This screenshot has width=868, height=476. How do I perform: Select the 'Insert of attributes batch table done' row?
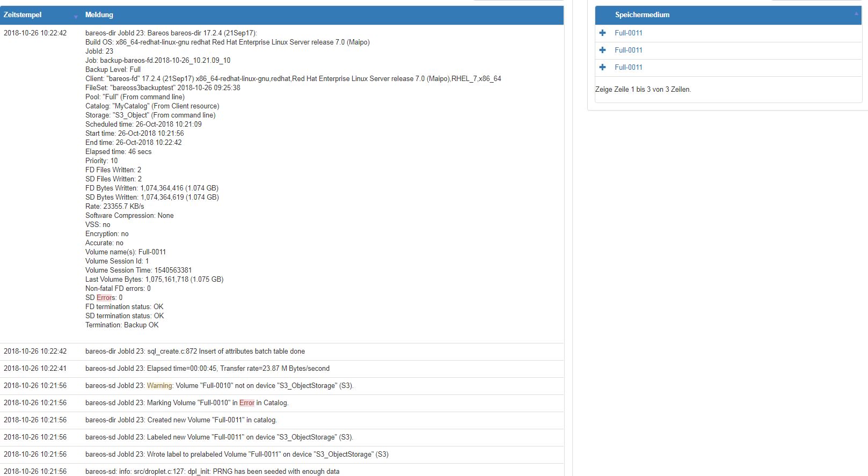pyautogui.click(x=195, y=351)
